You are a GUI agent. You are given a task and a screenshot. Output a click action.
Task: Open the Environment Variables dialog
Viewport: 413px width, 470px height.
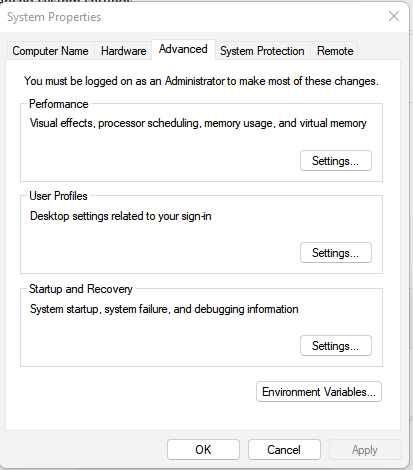(319, 392)
